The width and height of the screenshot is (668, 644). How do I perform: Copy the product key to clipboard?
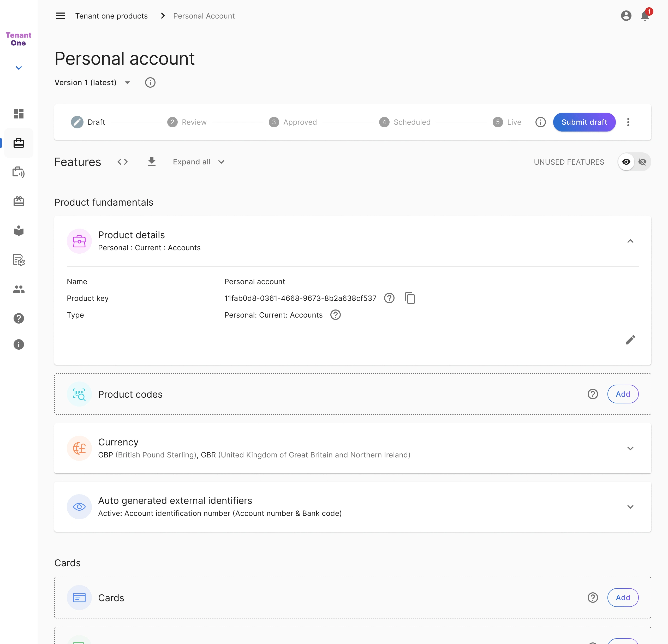pyautogui.click(x=410, y=298)
